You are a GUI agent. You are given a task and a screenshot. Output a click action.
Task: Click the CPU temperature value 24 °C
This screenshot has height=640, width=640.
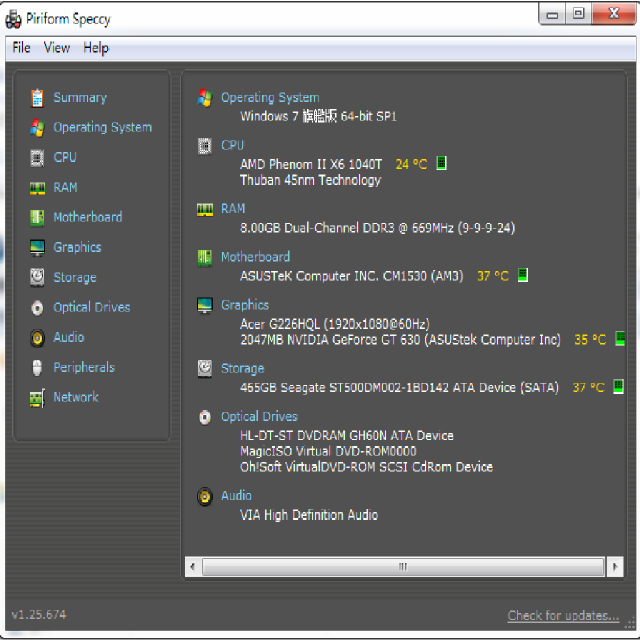(x=411, y=164)
